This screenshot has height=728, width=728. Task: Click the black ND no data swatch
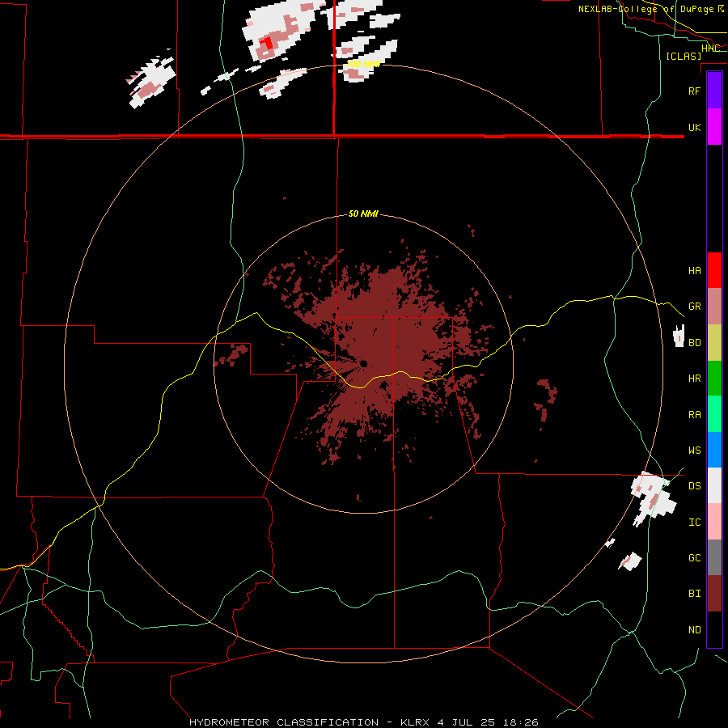click(714, 629)
